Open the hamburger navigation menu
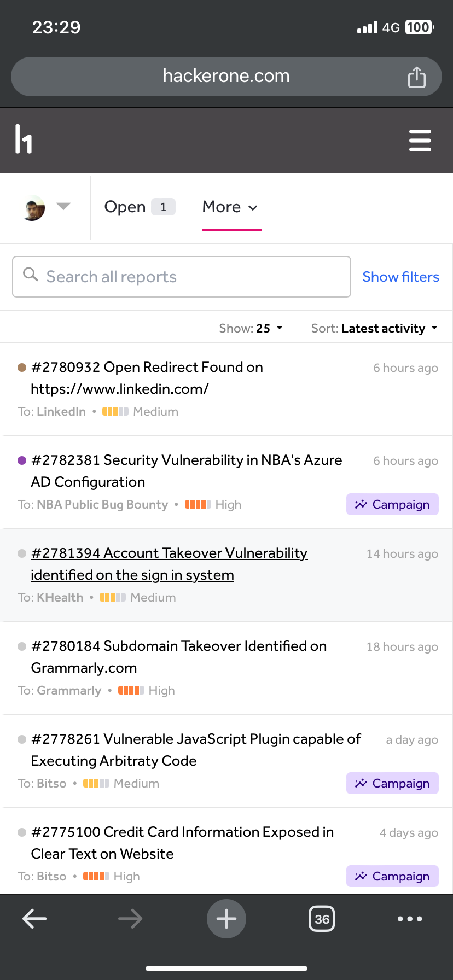The image size is (453, 980). (420, 141)
